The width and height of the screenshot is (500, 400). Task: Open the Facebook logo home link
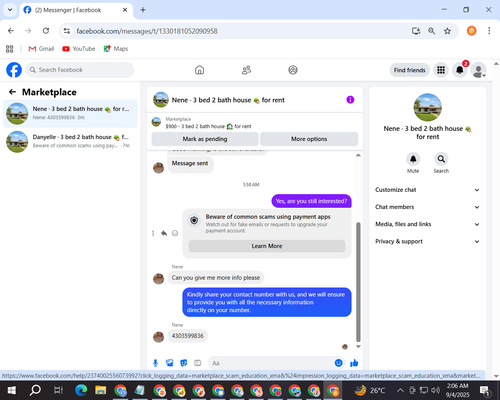[14, 70]
